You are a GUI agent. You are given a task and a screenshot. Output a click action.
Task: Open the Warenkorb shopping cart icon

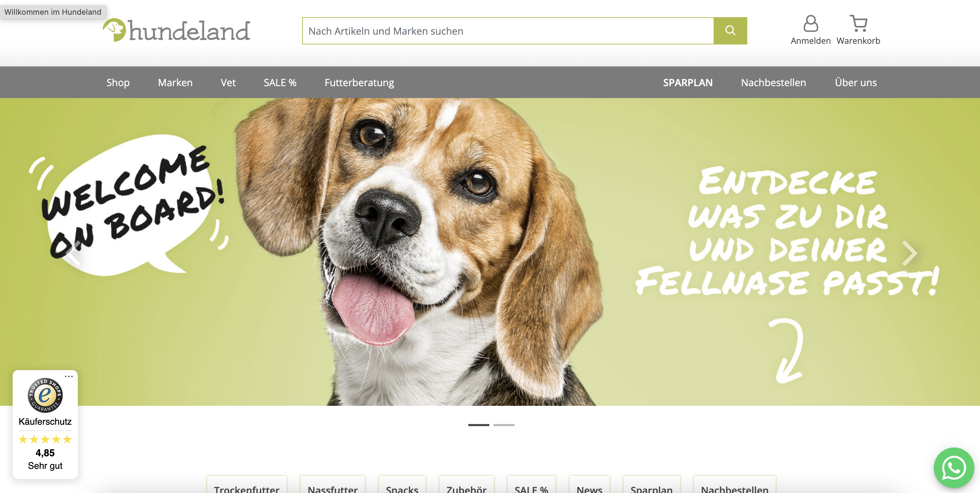point(858,23)
